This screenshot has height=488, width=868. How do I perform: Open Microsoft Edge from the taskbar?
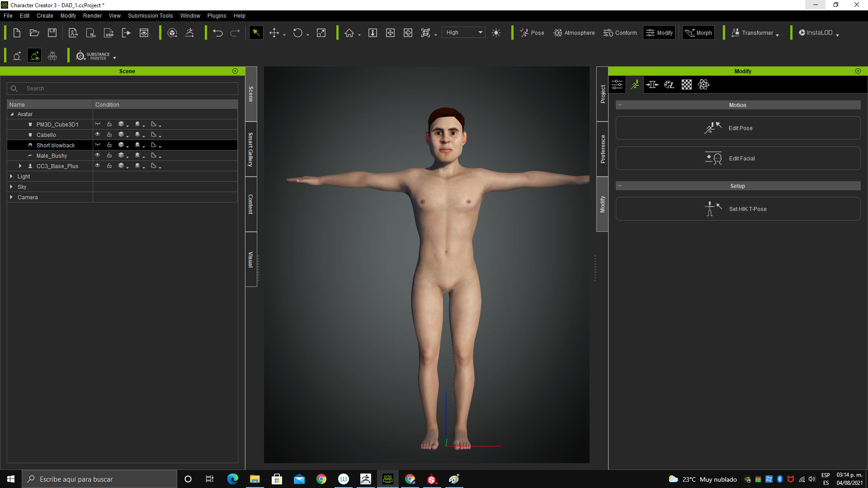click(233, 479)
